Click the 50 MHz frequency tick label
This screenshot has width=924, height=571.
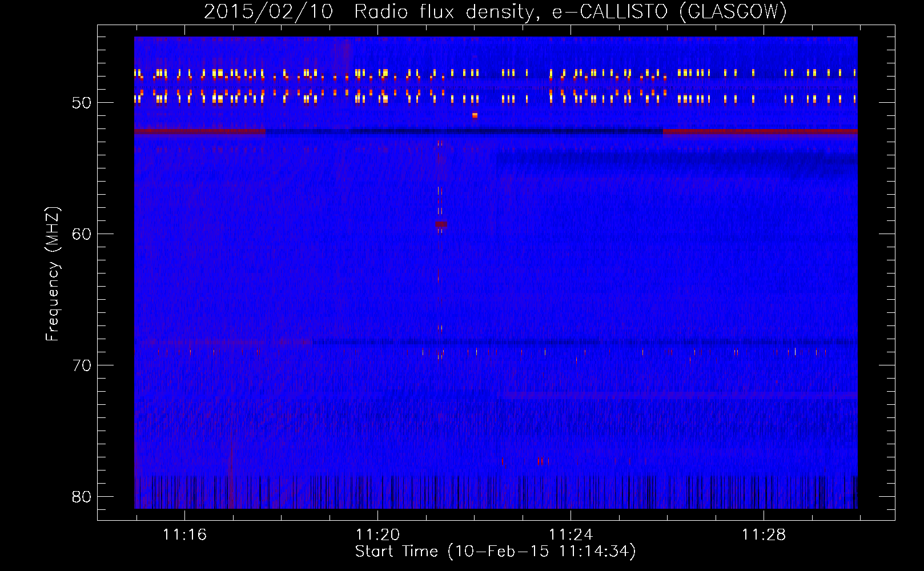tap(82, 103)
